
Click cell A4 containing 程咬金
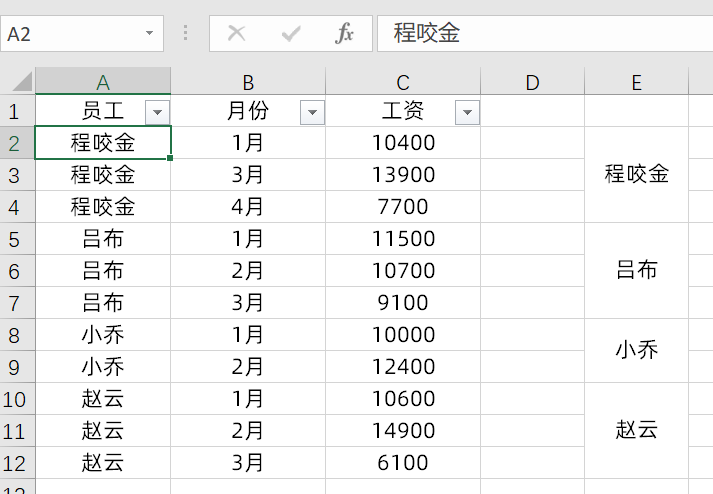tap(103, 207)
